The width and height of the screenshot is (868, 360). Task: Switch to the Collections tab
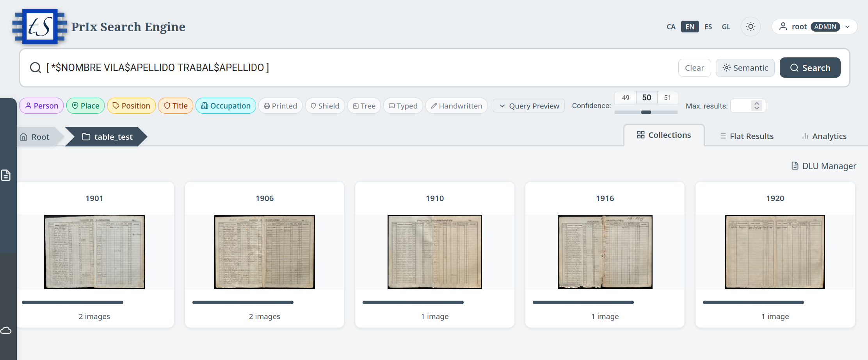click(664, 135)
